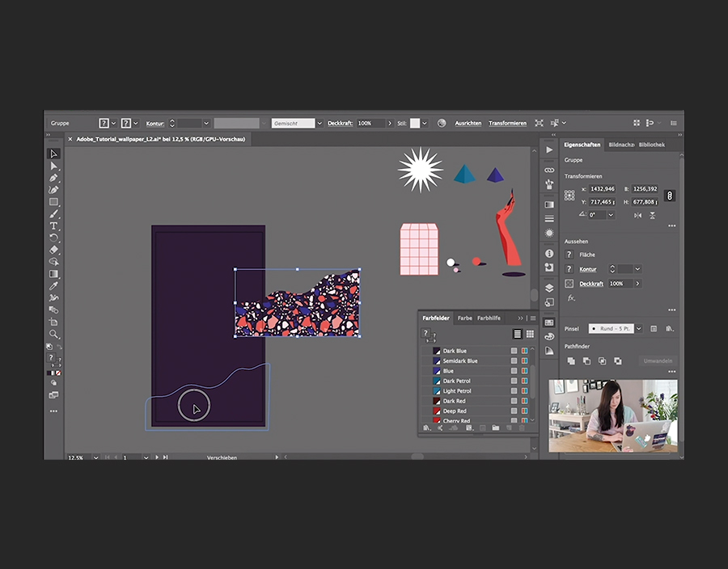The height and width of the screenshot is (569, 728).
Task: Flip horizontally in Transformieren section
Action: coord(638,215)
